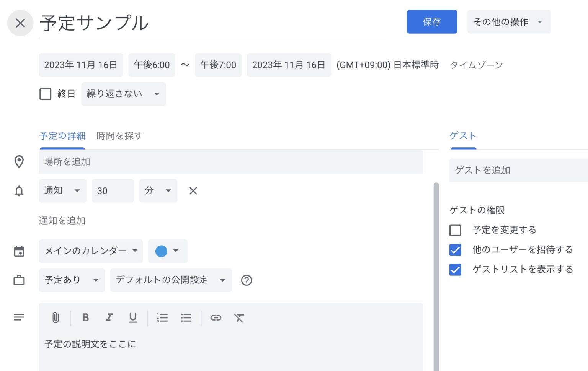
Task: Clear formatting in the description
Action: click(239, 317)
